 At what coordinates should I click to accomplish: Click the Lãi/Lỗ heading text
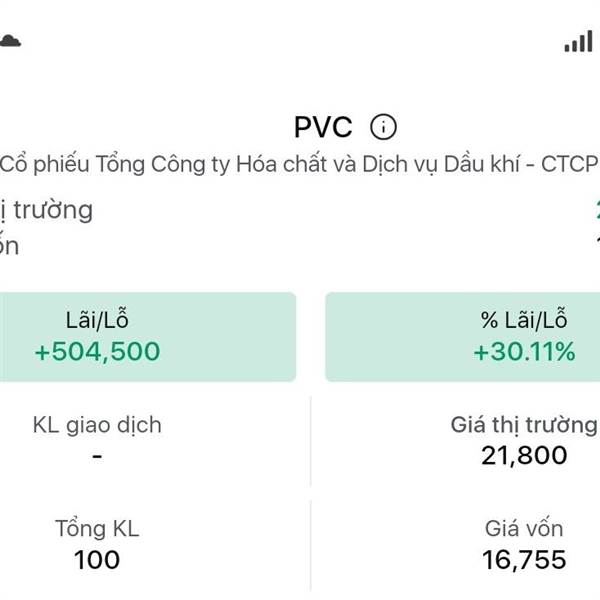click(97, 320)
